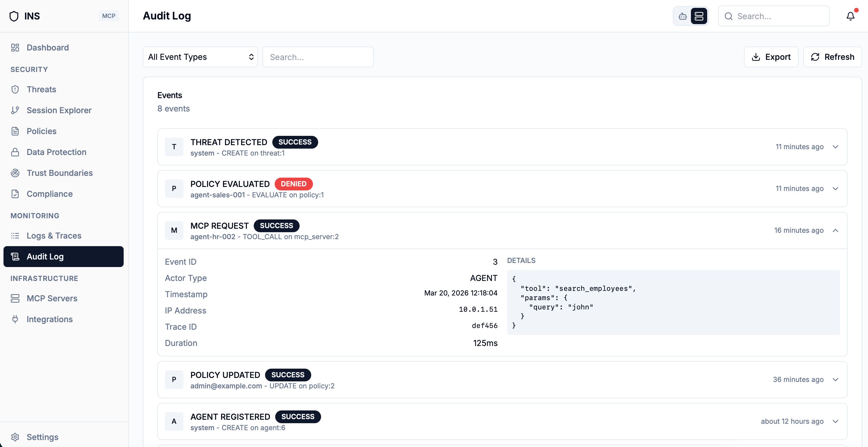The width and height of the screenshot is (868, 447).
Task: Open the Dashboard page
Action: [x=63, y=48]
